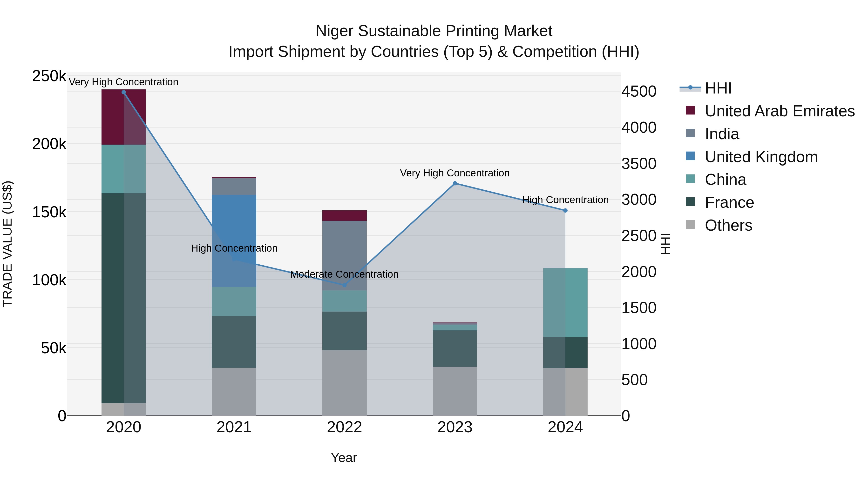
Task: Click the HHI line marker icon in legend
Action: click(691, 88)
